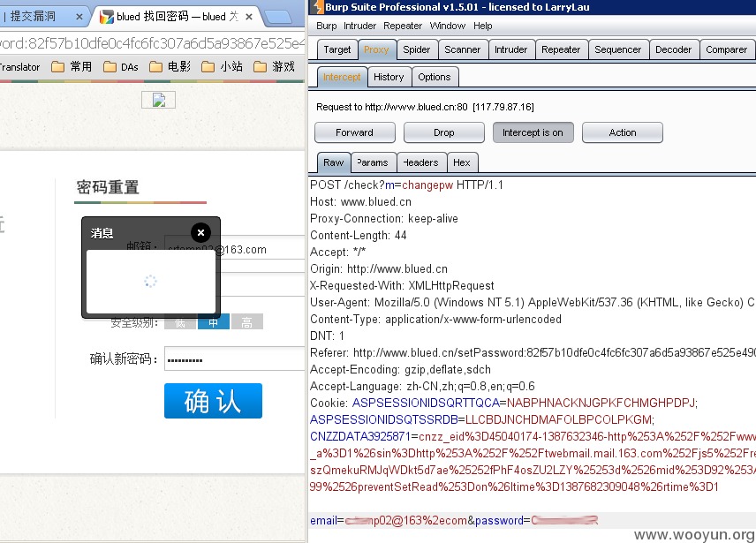This screenshot has width=756, height=543.
Task: Switch to the Params request view
Action: point(374,162)
